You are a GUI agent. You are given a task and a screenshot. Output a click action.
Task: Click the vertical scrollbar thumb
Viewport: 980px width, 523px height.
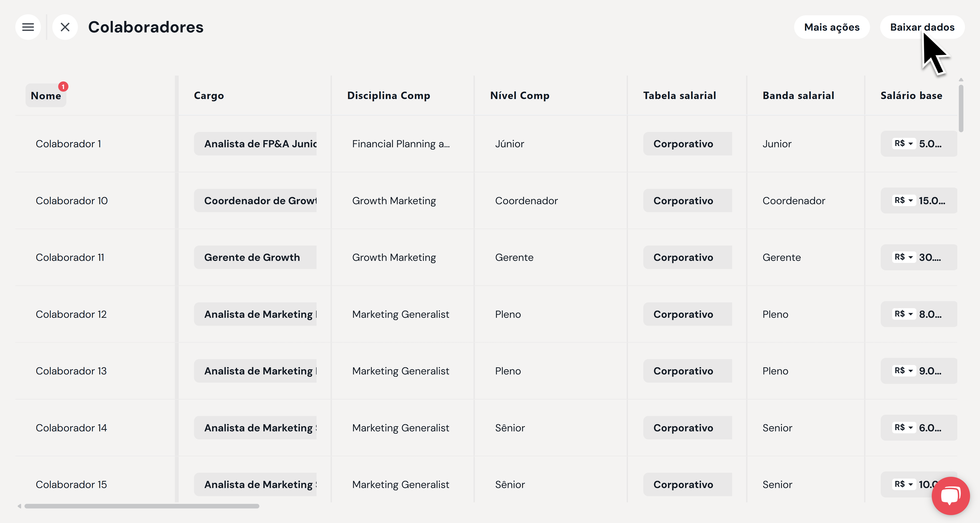[961, 108]
